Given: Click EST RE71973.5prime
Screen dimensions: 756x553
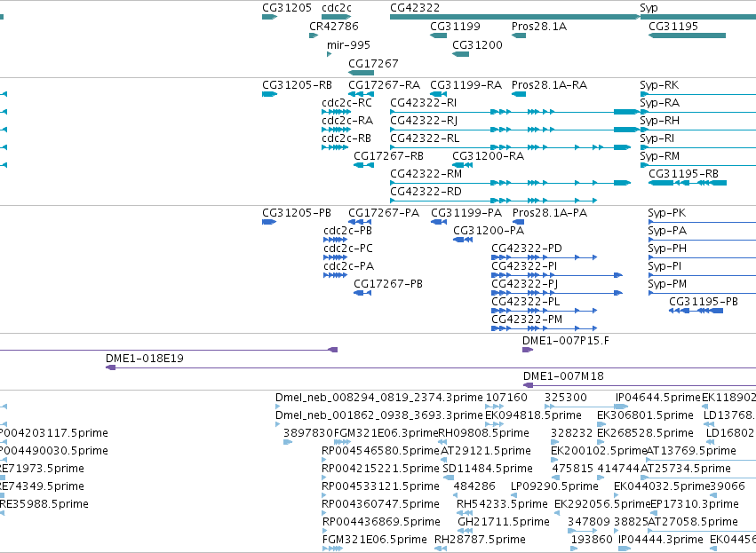Looking at the screenshot, I should tap(3, 478).
